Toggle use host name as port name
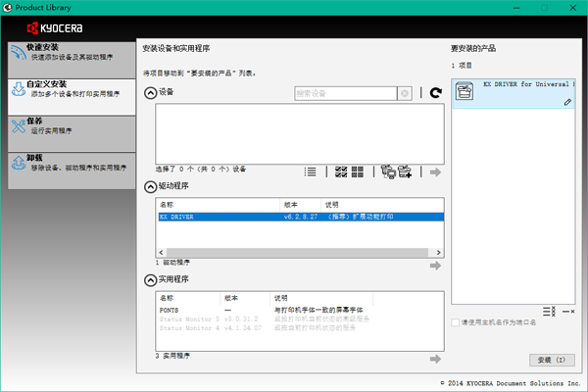The image size is (588, 392). click(x=456, y=322)
